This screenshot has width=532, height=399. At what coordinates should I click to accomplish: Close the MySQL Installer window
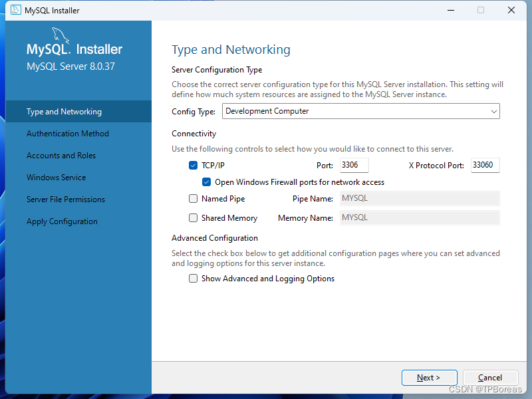point(511,10)
